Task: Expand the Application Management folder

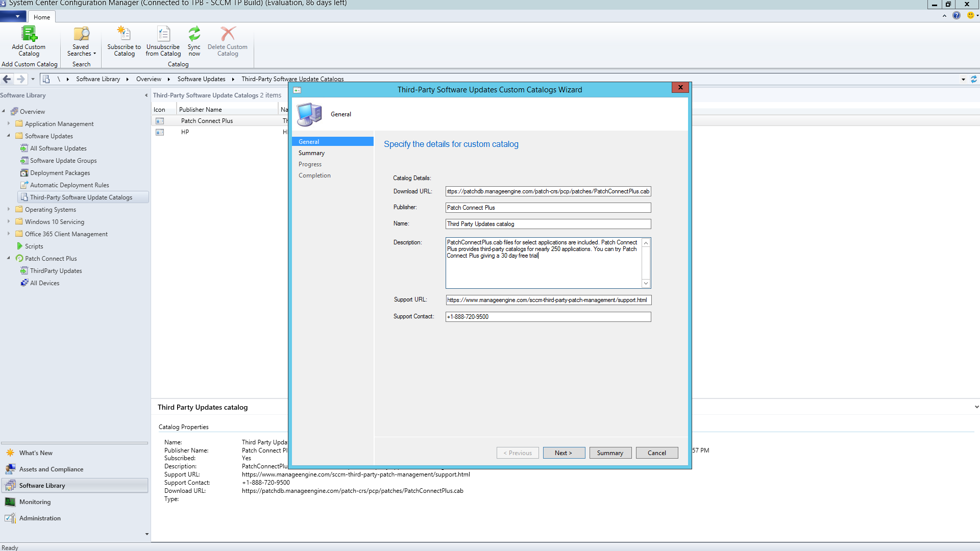Action: (x=9, y=123)
